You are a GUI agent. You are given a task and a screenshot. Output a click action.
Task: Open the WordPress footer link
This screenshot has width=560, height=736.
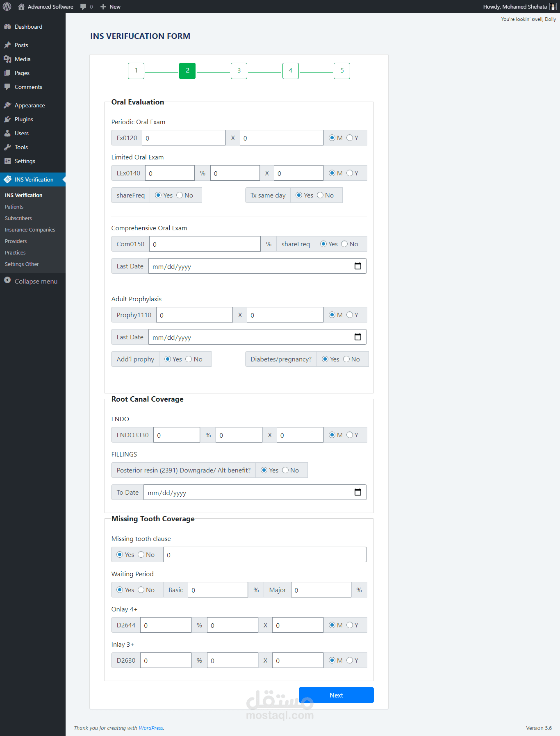click(151, 728)
